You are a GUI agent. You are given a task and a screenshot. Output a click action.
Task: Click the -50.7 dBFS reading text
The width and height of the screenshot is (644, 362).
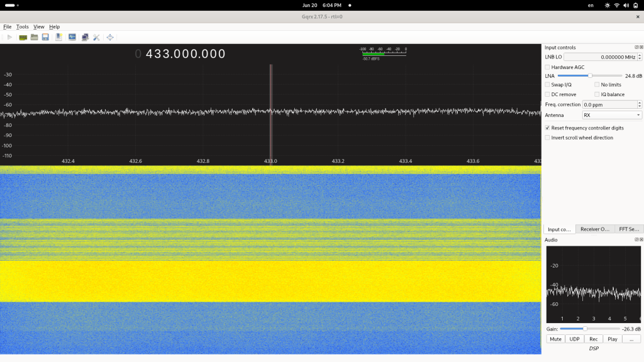371,58
